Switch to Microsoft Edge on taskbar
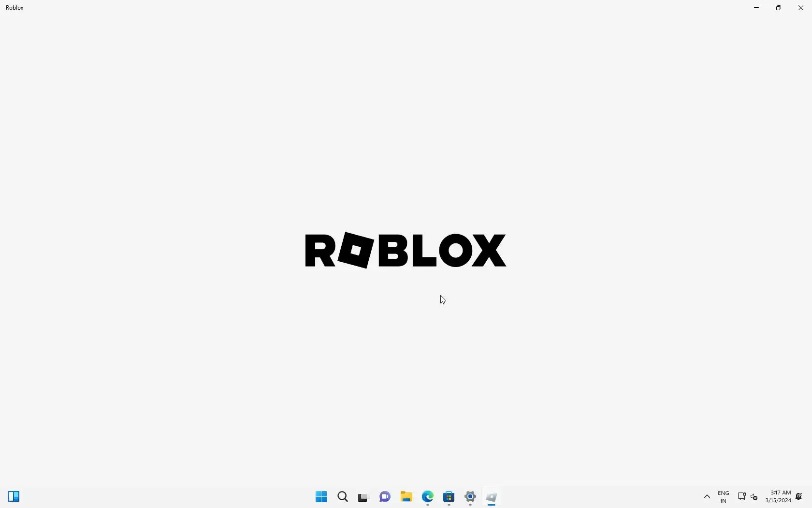 (x=428, y=497)
